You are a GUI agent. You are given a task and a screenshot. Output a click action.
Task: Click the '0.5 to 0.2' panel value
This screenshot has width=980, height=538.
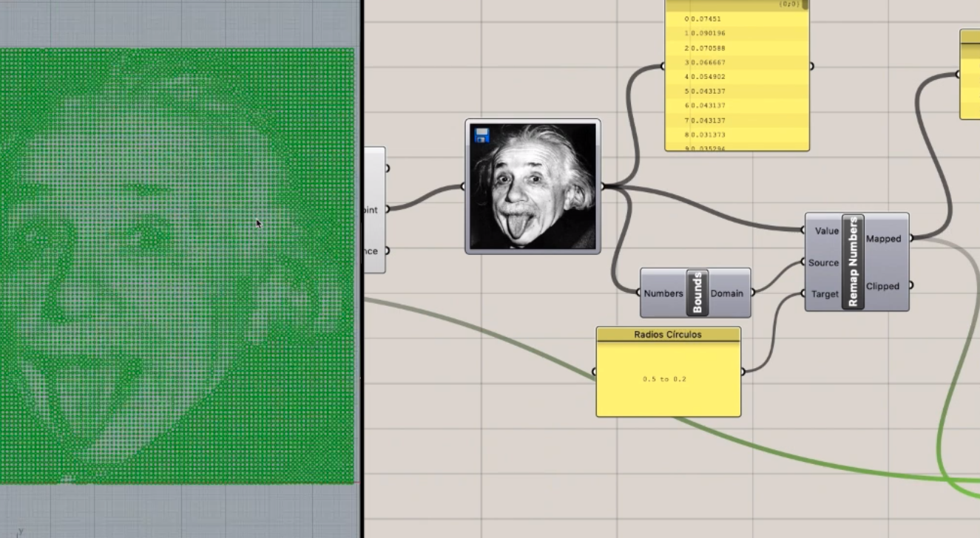point(664,379)
